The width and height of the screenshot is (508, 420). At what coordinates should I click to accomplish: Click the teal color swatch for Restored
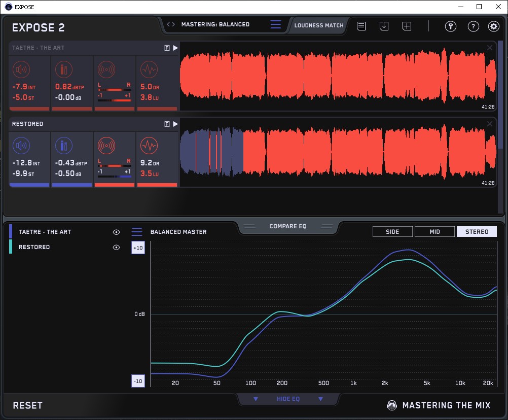(11, 247)
